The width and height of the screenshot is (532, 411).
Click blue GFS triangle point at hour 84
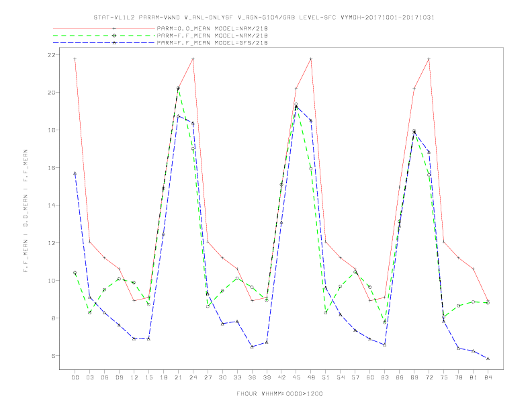point(488,359)
